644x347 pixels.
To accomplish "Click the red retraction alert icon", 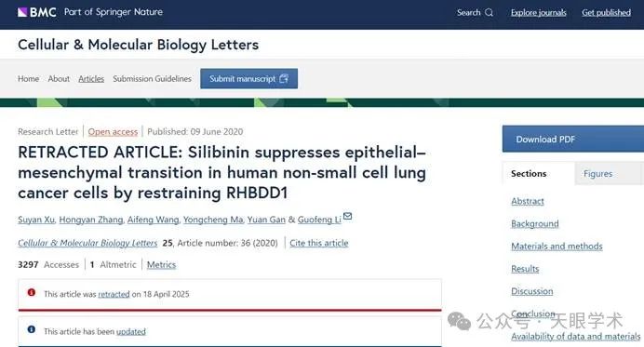I will tap(32, 292).
